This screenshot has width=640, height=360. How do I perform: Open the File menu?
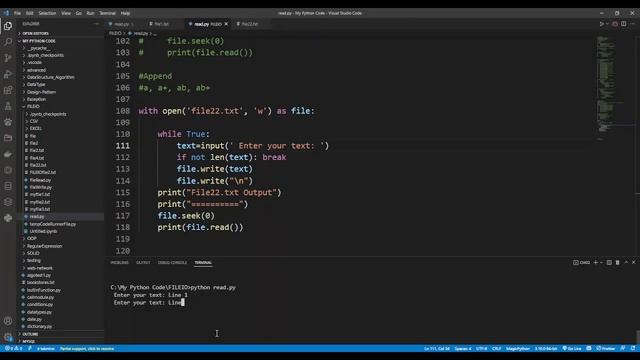(x=18, y=13)
